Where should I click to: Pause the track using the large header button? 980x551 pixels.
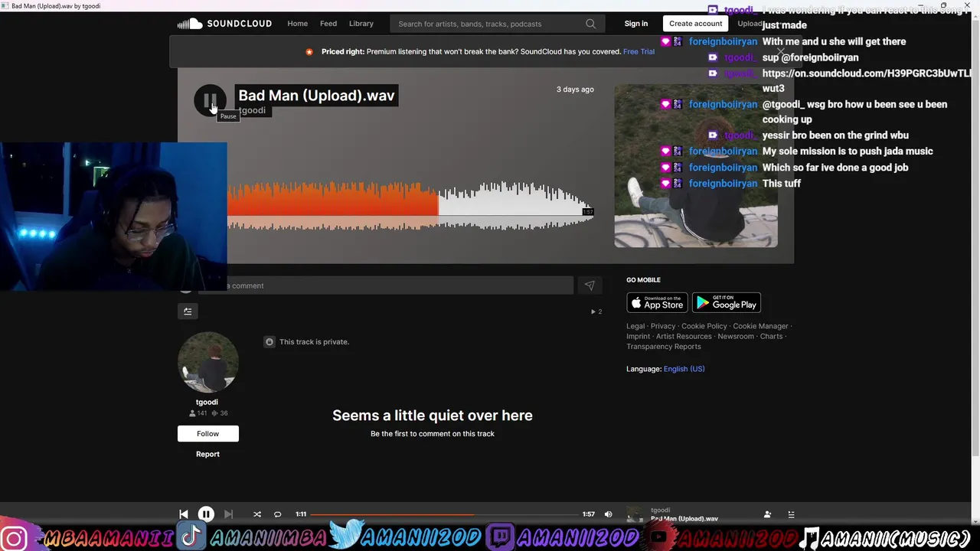pyautogui.click(x=209, y=100)
